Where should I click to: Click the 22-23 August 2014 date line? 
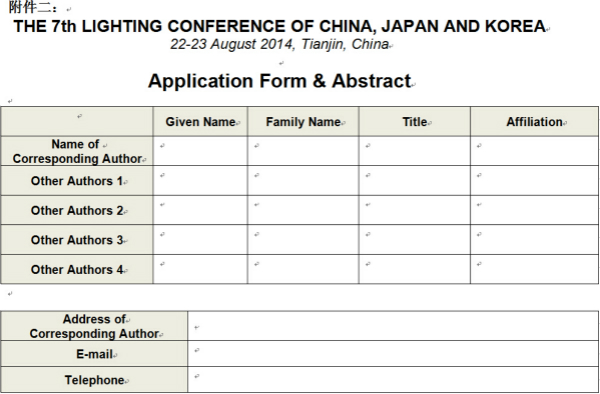(280, 44)
